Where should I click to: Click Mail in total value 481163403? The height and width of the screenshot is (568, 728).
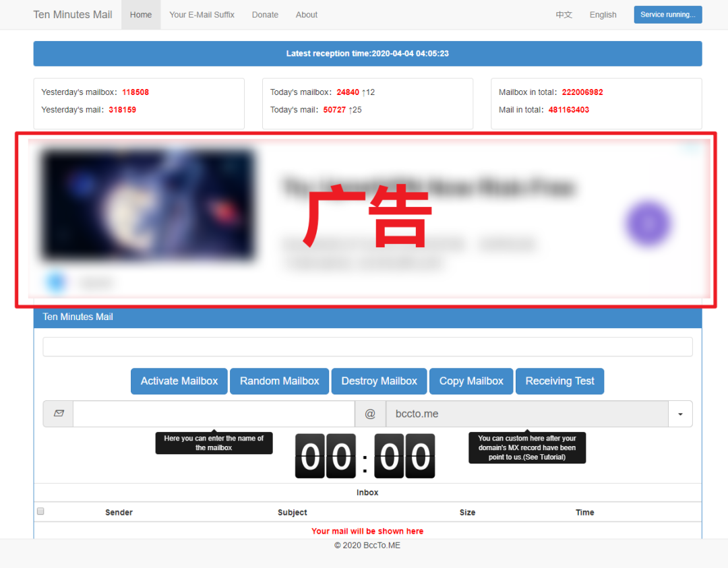coord(569,110)
